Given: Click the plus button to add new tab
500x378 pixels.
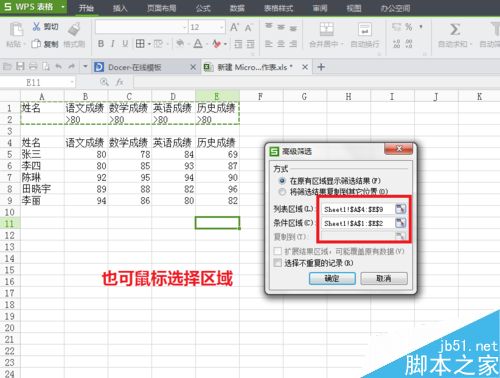Looking at the screenshot, I should click(321, 67).
